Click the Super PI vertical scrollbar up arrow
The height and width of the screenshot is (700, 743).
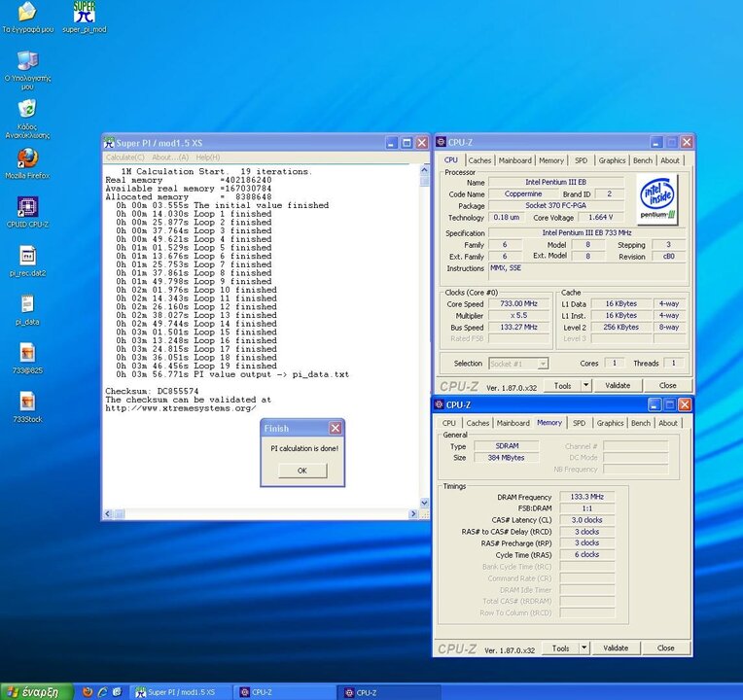coord(424,169)
